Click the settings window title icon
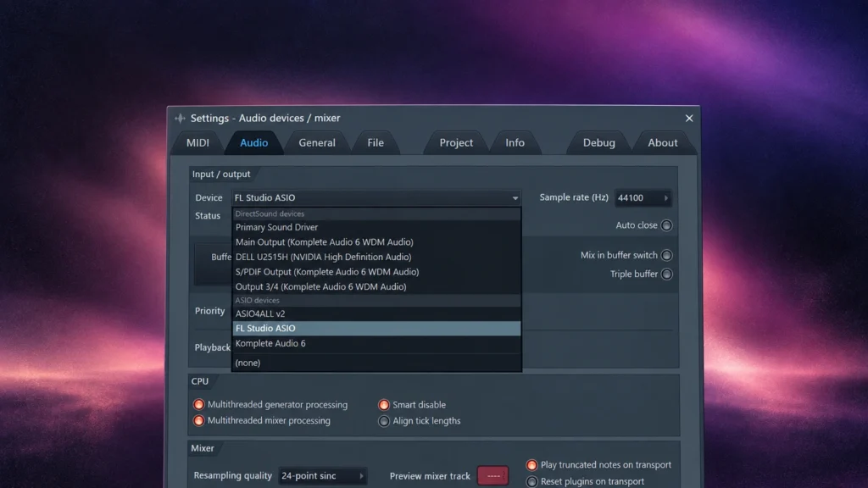The image size is (868, 488). [x=180, y=119]
